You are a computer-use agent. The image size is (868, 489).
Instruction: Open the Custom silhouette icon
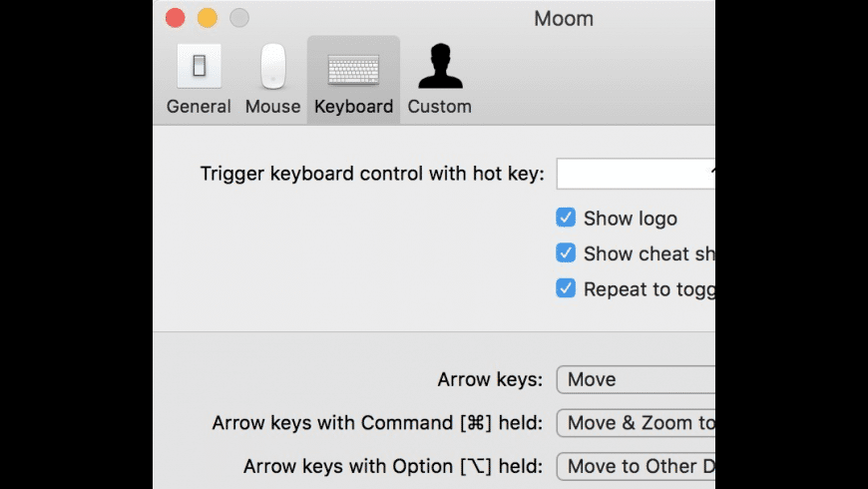440,66
